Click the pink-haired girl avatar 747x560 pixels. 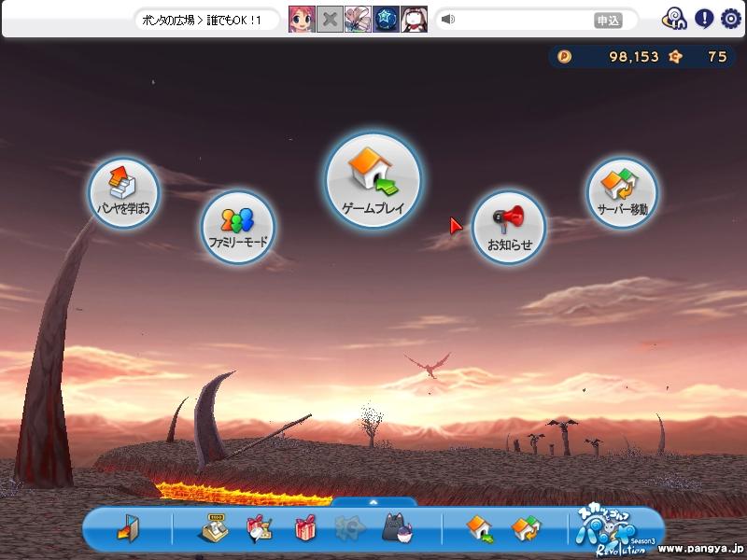pos(302,20)
